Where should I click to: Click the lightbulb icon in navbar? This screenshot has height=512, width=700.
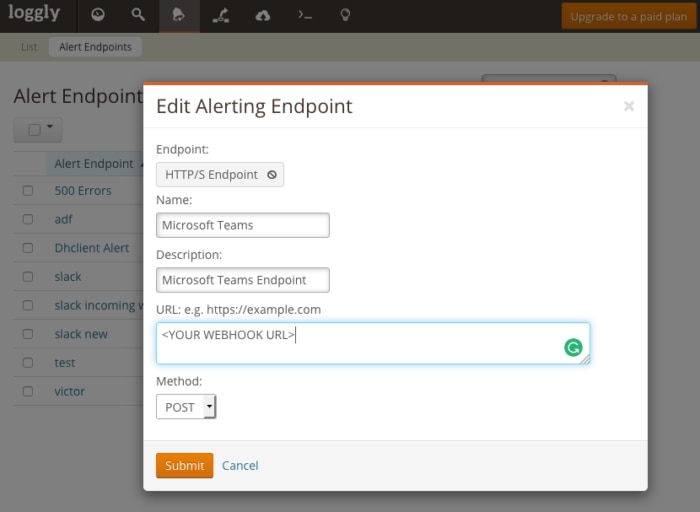pyautogui.click(x=345, y=16)
